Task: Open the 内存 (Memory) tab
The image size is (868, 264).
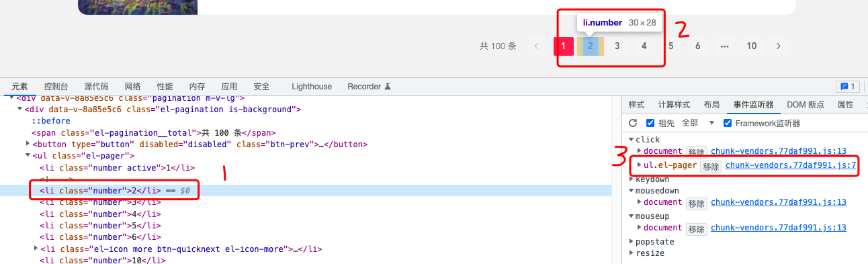Action: click(x=197, y=87)
